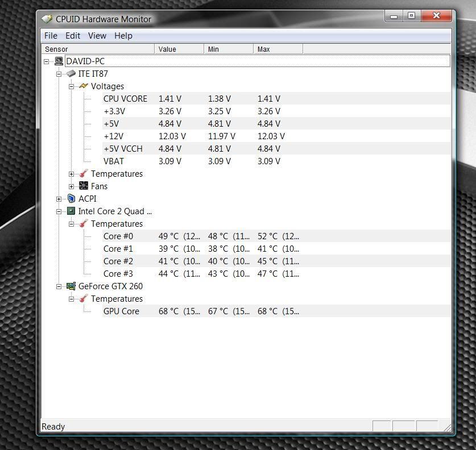Click the thermometer icon beside ITE IT87 Temperatures
This screenshot has height=450, width=476.
pos(84,174)
